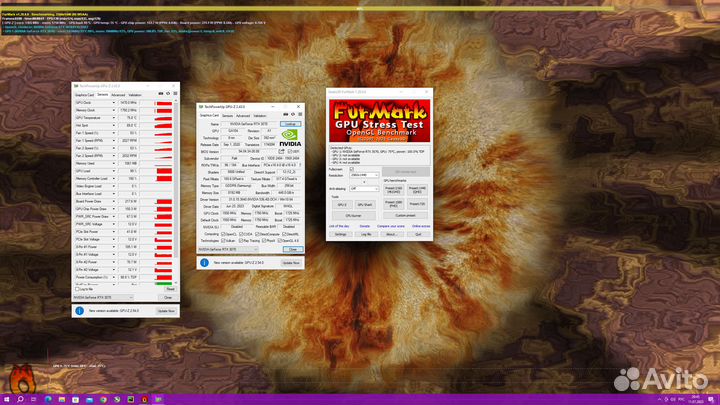
Task: Toggle the Log to file checkbox
Action: tap(77, 289)
